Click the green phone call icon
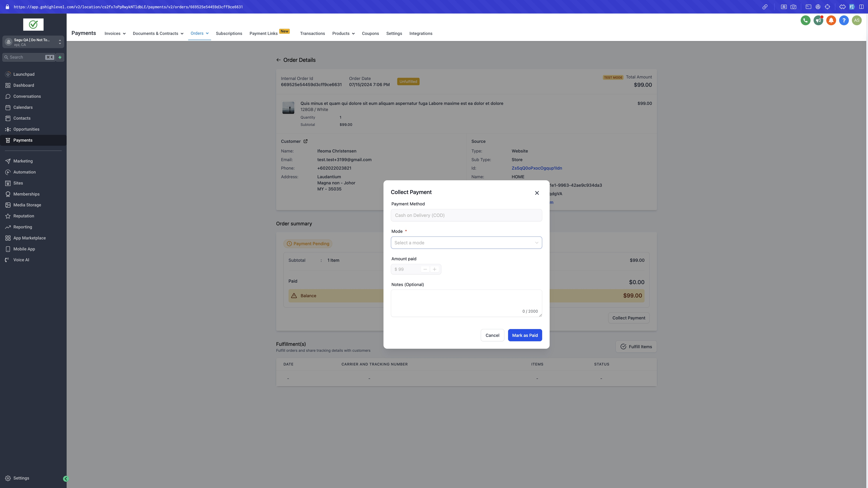The image size is (868, 488). [x=805, y=20]
